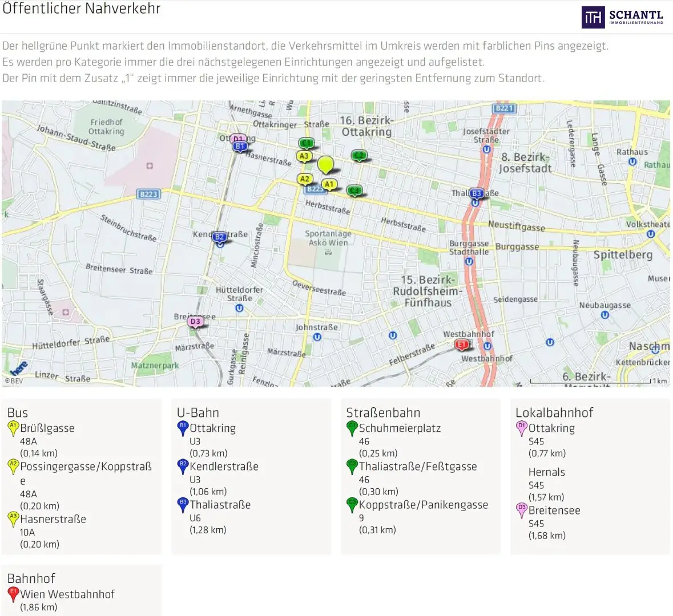Select the green C3 tram pin on the map
Viewport: 673px width, 616px height.
tap(354, 191)
